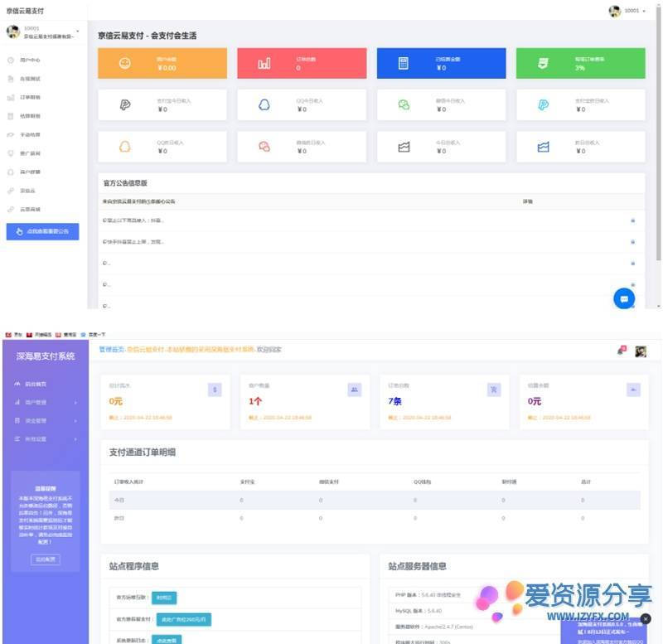This screenshot has height=644, width=663.
Task: Click the outlined button in purple notice box
Action: [46, 559]
